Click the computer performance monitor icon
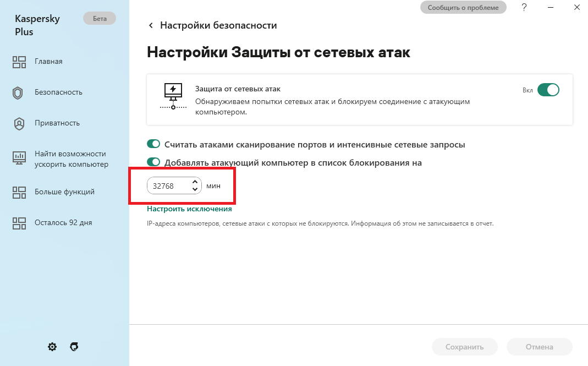 pyautogui.click(x=19, y=158)
